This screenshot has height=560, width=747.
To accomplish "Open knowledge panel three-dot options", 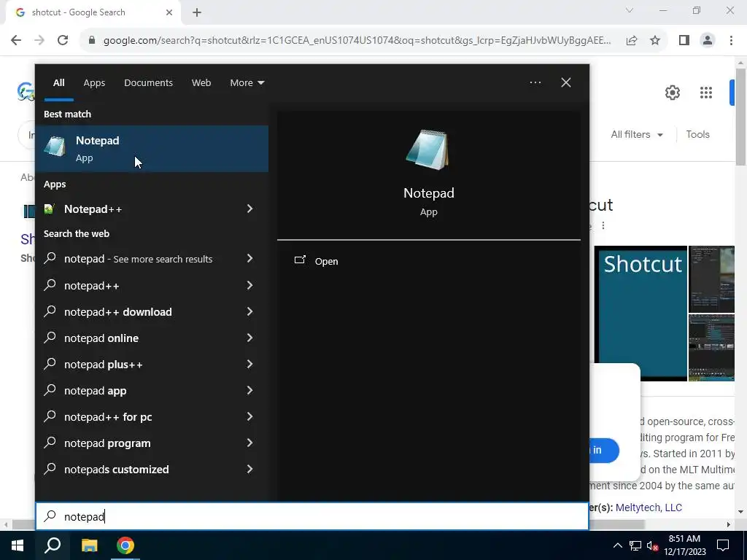I will (603, 225).
